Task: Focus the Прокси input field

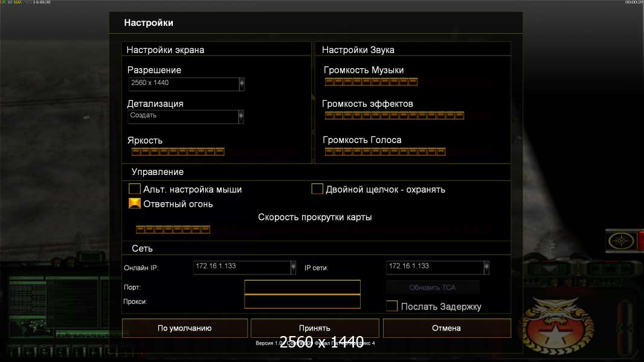Action: pos(302,302)
